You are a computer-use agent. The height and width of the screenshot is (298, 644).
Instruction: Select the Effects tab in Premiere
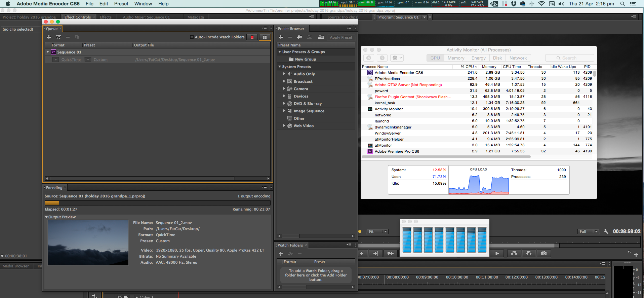[106, 17]
